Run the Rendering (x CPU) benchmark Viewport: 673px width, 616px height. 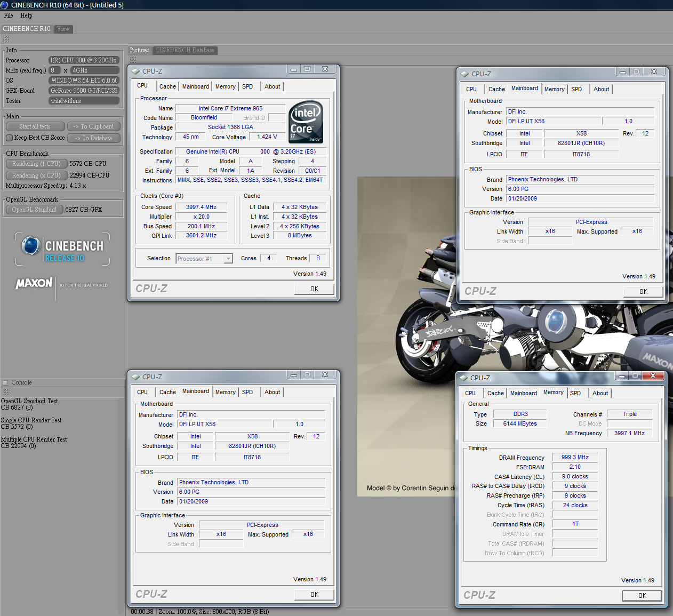[36, 175]
